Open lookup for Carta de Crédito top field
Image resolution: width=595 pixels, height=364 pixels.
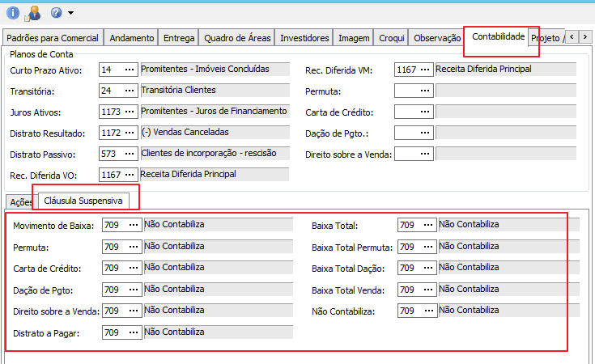point(426,112)
